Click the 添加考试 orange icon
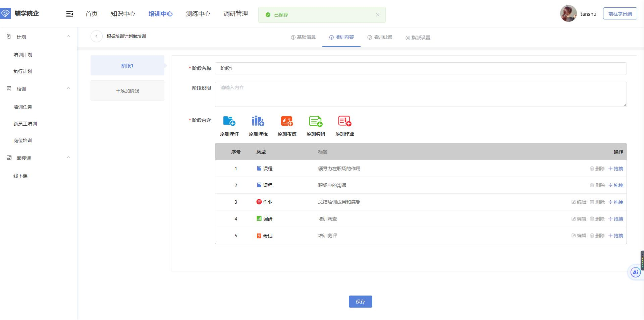This screenshot has width=644, height=320. (x=287, y=121)
